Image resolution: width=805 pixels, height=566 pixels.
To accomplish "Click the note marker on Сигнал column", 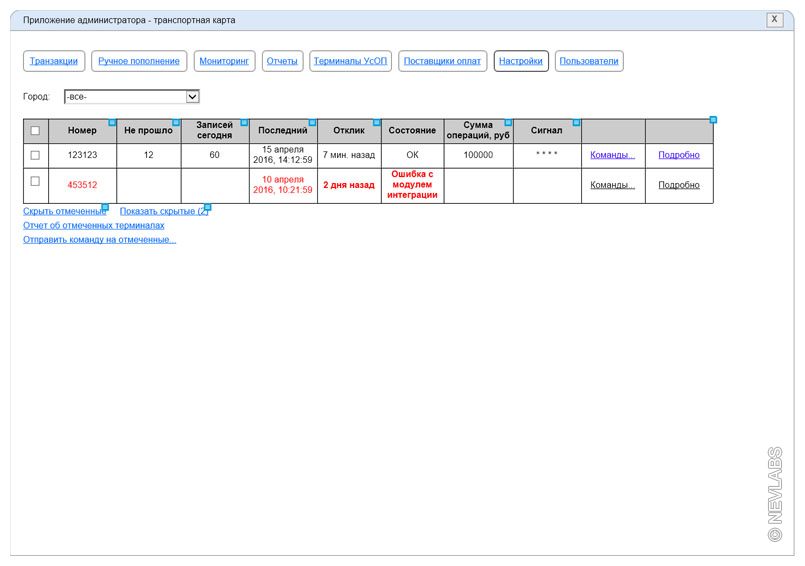I will [x=576, y=122].
